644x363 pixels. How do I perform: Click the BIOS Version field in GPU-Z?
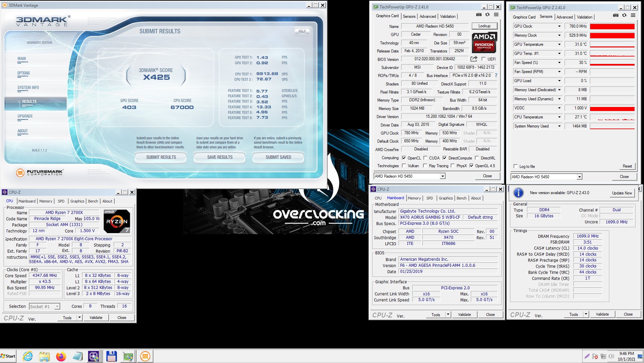434,59
